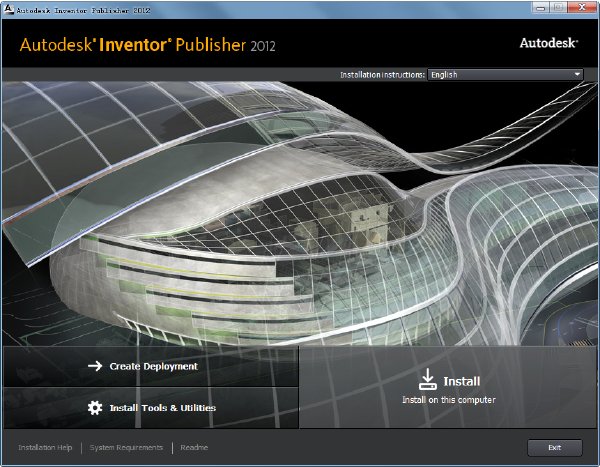View the System Requirements link
Viewport: 600px width, 467px height.
coord(126,447)
